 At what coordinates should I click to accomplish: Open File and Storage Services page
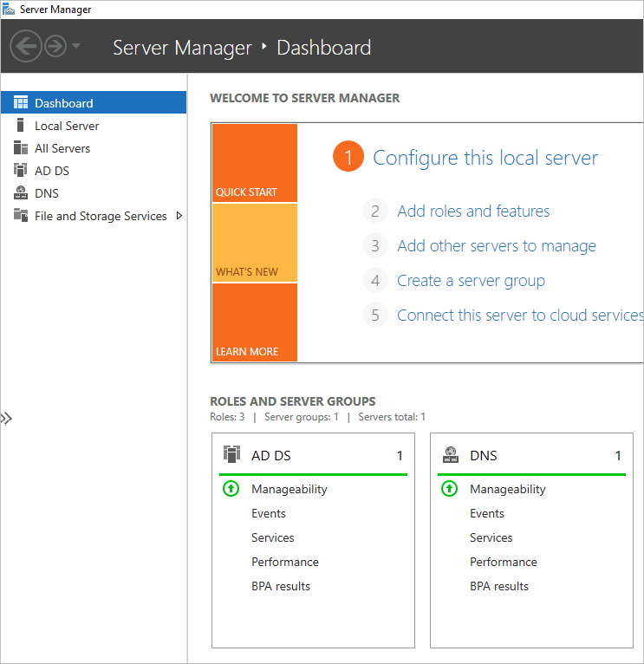tap(101, 216)
